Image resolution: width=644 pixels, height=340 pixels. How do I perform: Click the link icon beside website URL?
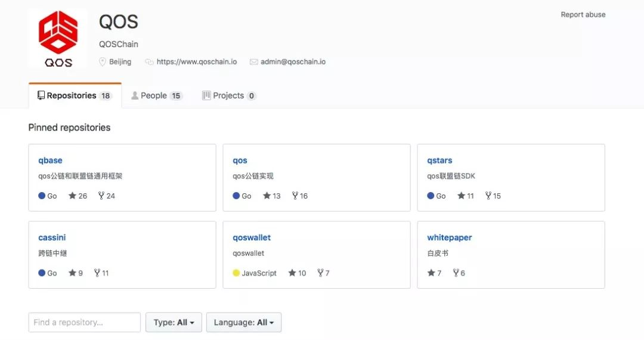tap(149, 62)
